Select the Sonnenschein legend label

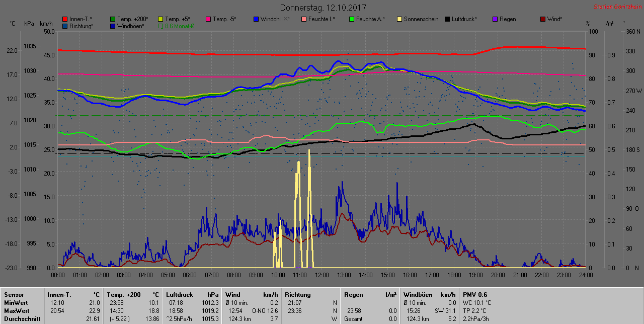pyautogui.click(x=421, y=19)
